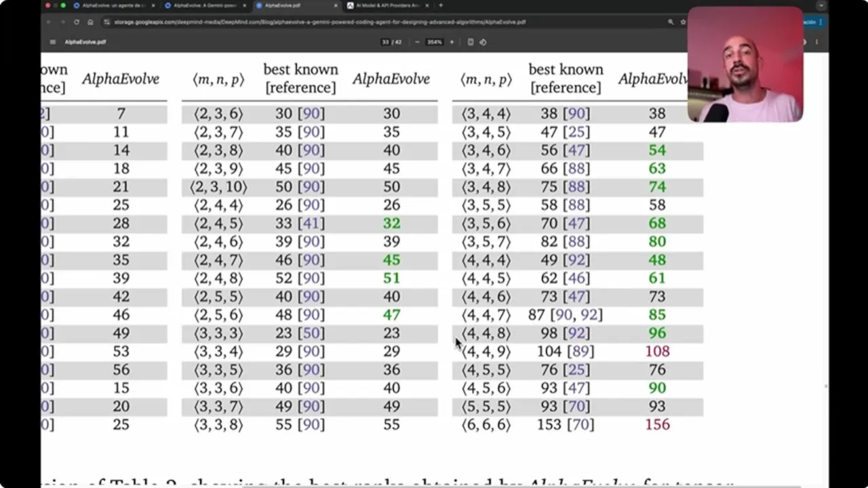Viewport: 868px width, 488px height.
Task: Click green value 63 in ⟨3,4,7⟩ row
Action: (x=657, y=168)
